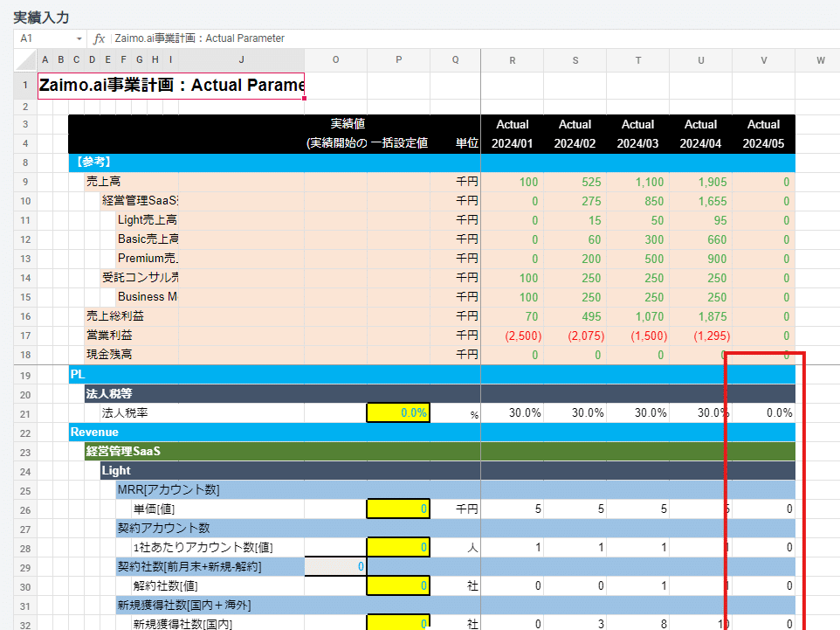This screenshot has width=840, height=630.
Task: Click yellow 解約社数[値] input cell
Action: (x=398, y=586)
